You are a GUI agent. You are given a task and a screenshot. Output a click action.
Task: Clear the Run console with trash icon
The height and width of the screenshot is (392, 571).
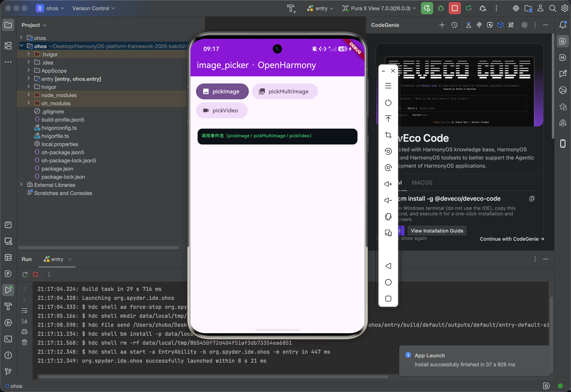pos(24,342)
